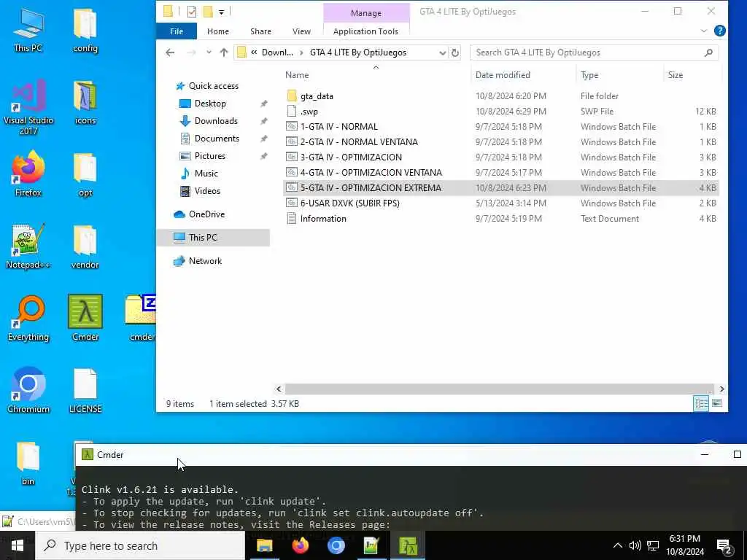Open notification center with 2 alerts
747x560 pixels.
pos(724,546)
